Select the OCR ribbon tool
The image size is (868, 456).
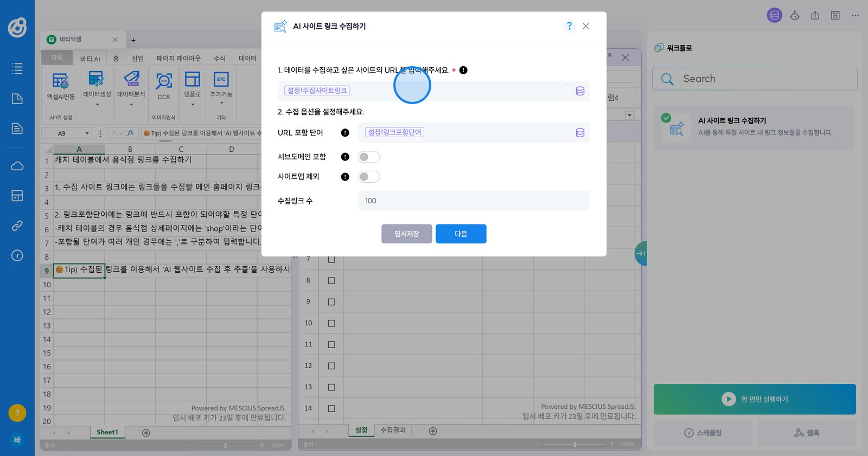click(x=164, y=86)
